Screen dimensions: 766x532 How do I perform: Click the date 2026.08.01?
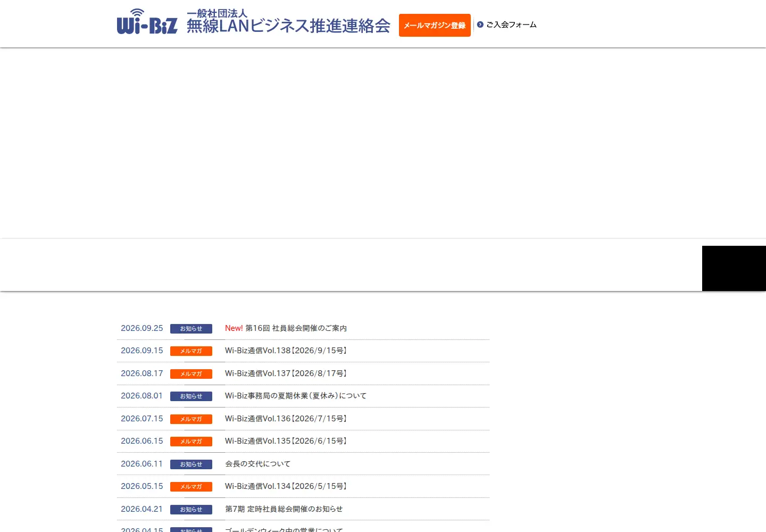coord(142,396)
